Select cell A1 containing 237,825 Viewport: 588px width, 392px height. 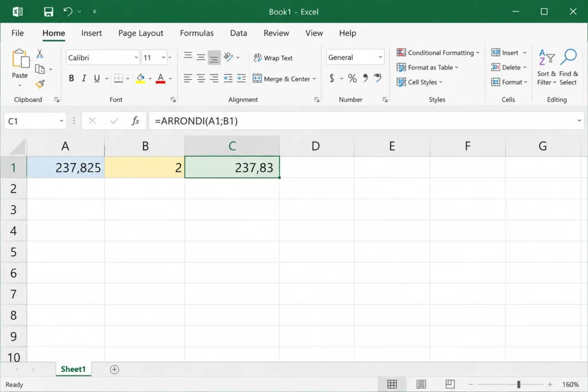click(x=65, y=168)
